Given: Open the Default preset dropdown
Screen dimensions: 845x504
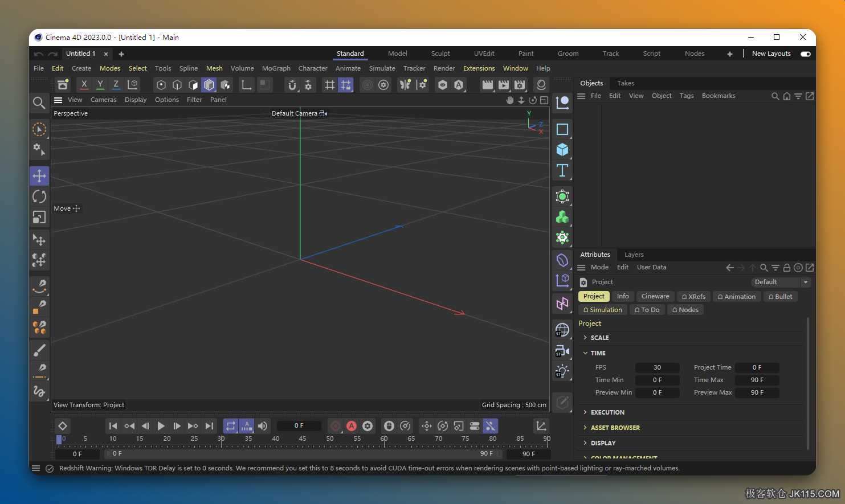Looking at the screenshot, I should [x=781, y=282].
